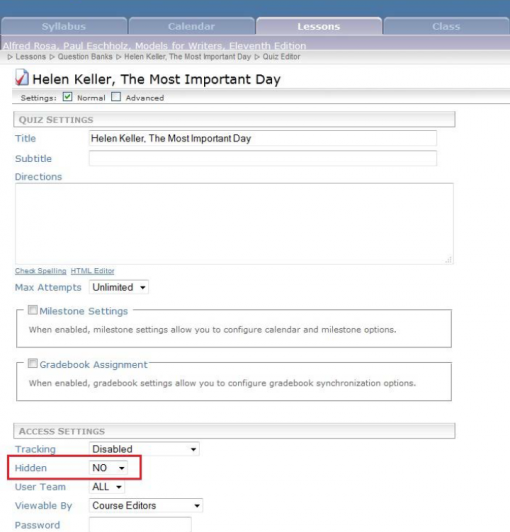510x532 pixels.
Task: Switch to the Calendar tab
Action: tap(191, 26)
